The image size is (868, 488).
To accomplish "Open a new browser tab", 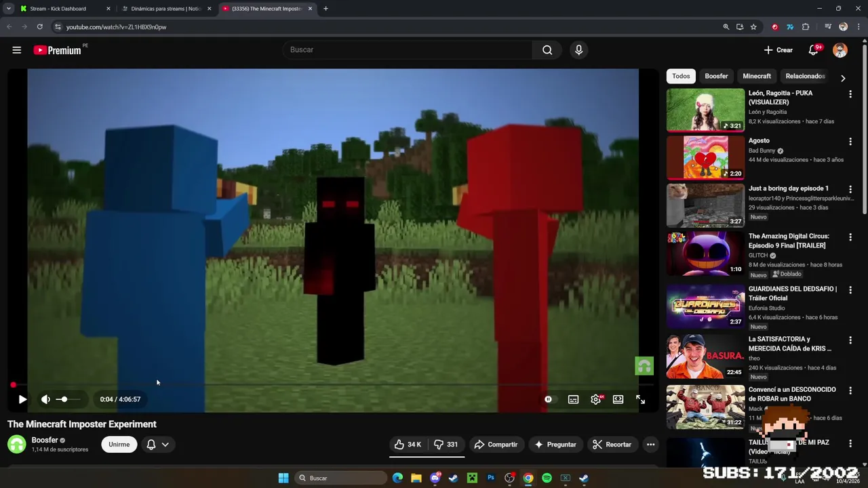I will tap(325, 9).
